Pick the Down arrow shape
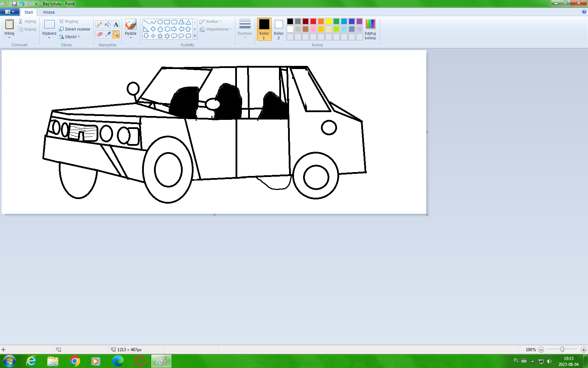 (x=146, y=36)
